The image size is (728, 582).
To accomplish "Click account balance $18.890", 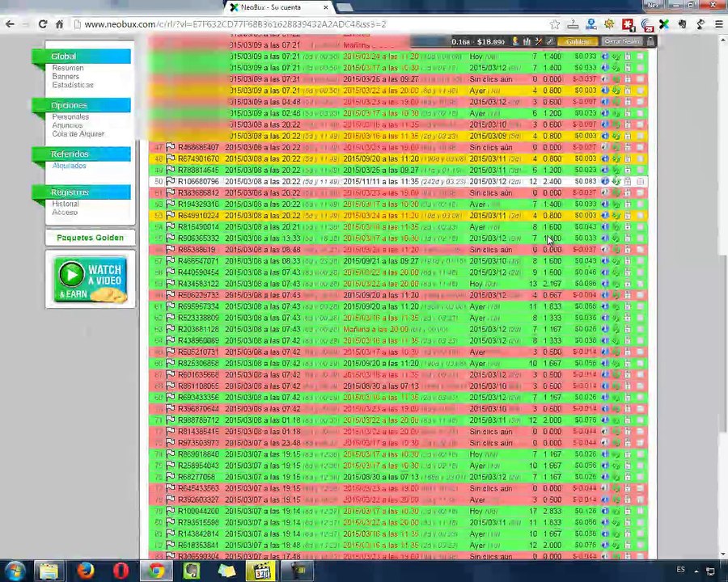I will 491,42.
